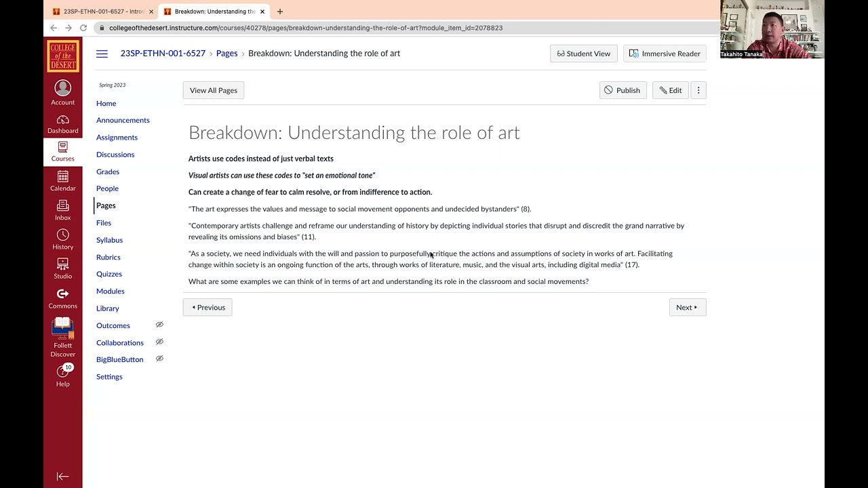Click the Pages breadcrumb link
The width and height of the screenshot is (868, 488).
pyautogui.click(x=226, y=54)
